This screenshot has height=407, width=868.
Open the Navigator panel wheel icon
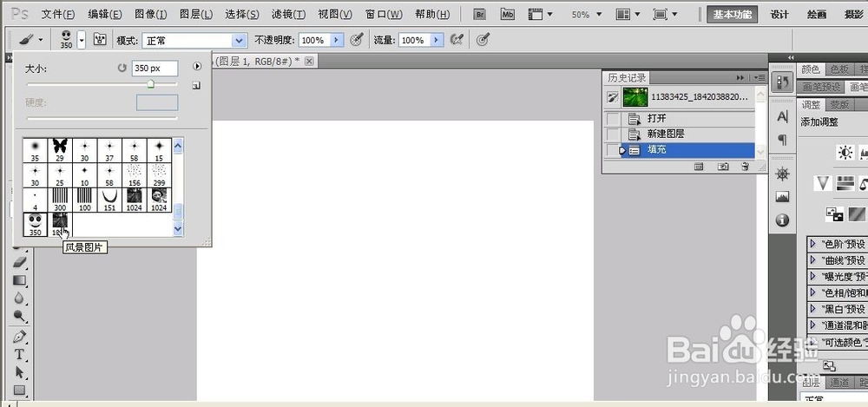point(782,174)
